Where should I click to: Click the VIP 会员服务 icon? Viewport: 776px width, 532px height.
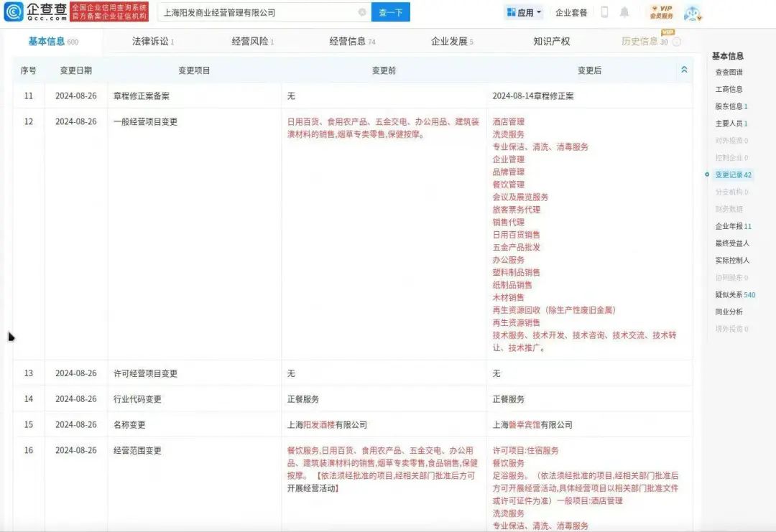661,12
